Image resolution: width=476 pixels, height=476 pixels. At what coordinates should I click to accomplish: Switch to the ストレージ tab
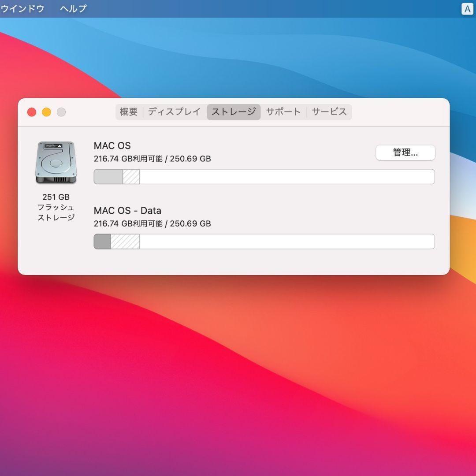click(x=234, y=112)
